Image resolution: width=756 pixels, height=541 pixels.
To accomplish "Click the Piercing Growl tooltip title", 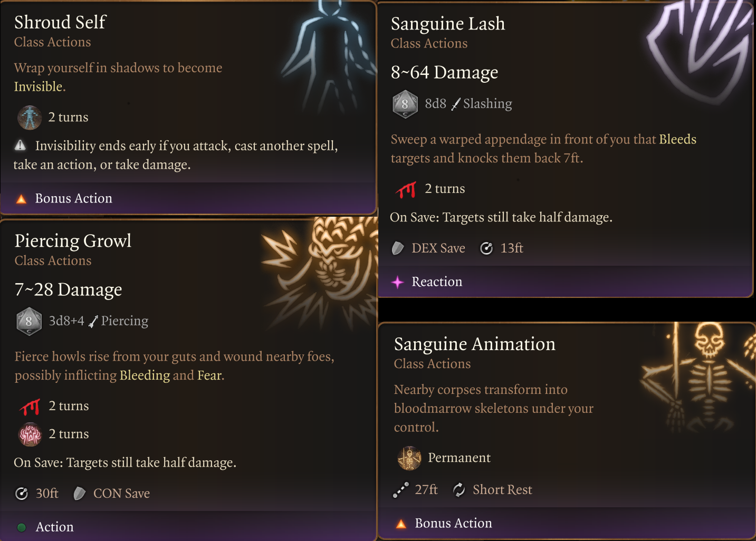I will click(x=73, y=241).
